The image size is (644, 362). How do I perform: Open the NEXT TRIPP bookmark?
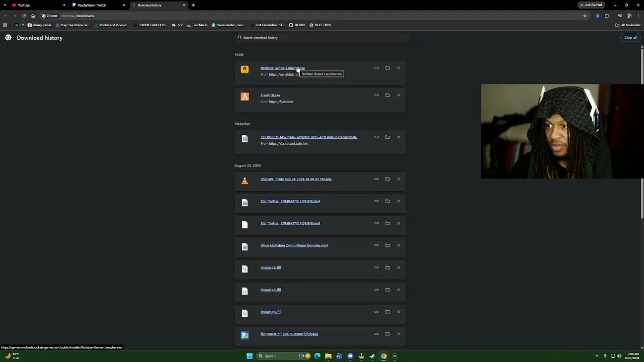pos(320,25)
